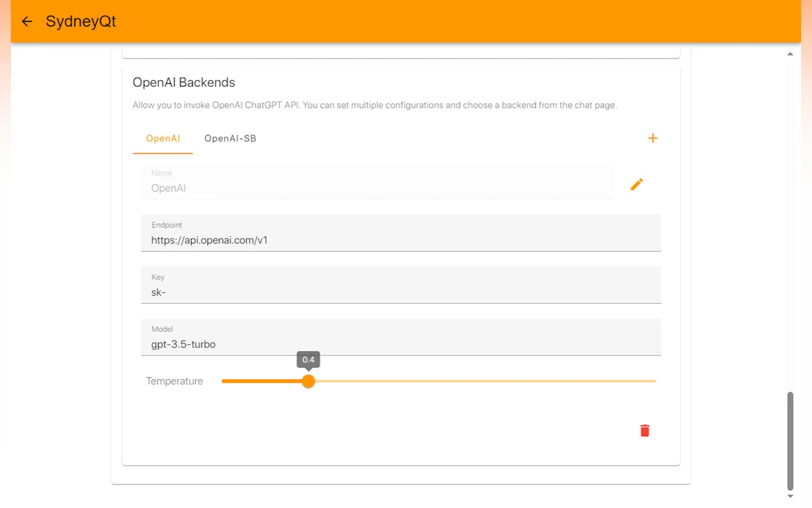Screen dimensions: 812x508
Task: Click the scrollbar down arrow
Action: click(x=790, y=496)
